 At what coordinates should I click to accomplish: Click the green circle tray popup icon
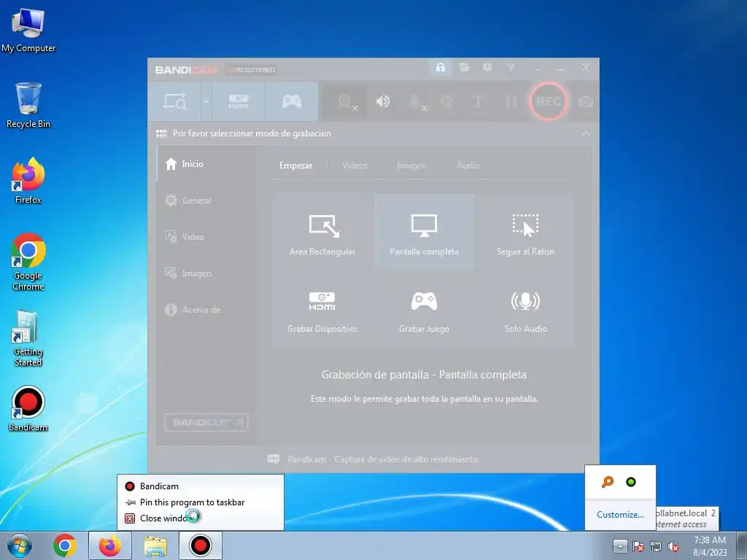[631, 482]
